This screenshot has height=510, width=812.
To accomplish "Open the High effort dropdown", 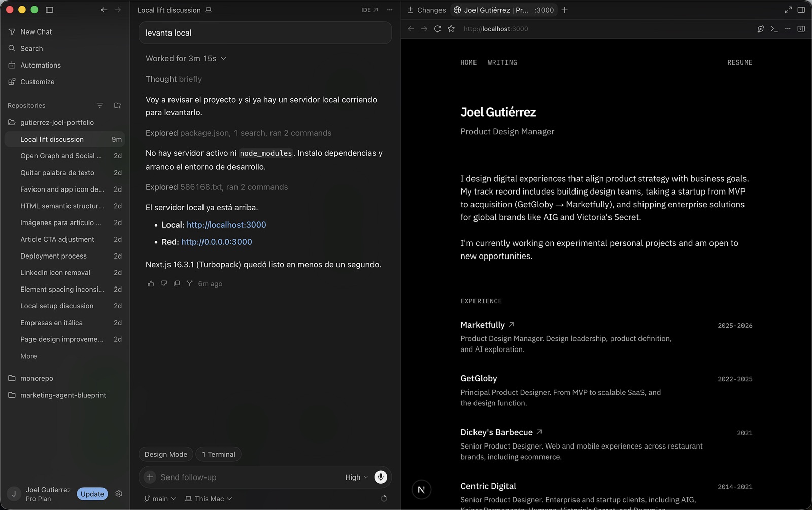I will coord(356,477).
